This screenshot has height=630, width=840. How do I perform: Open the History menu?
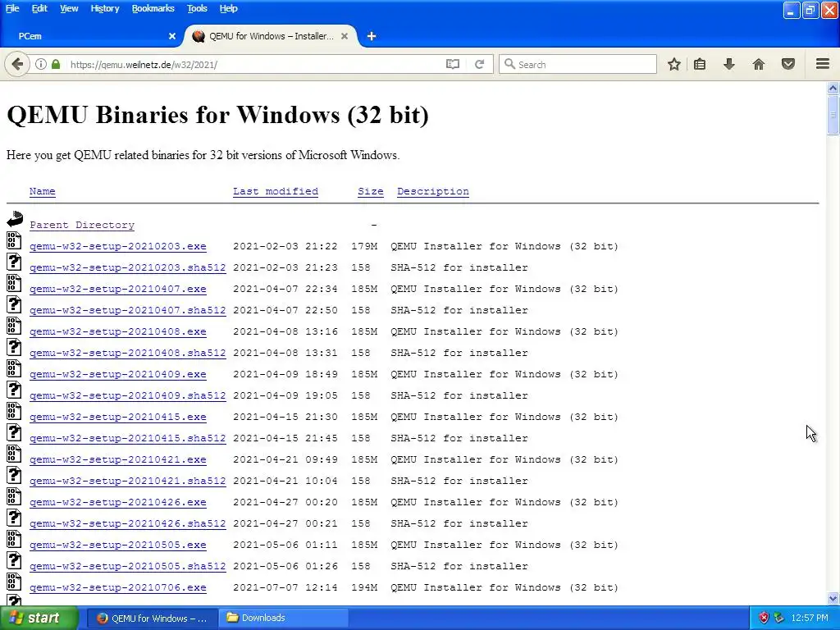tap(104, 8)
